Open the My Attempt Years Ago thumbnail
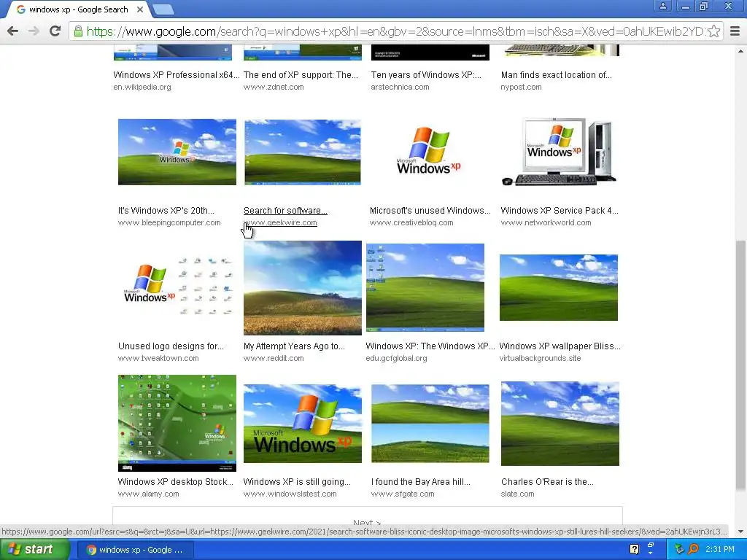747x560 pixels. point(303,287)
